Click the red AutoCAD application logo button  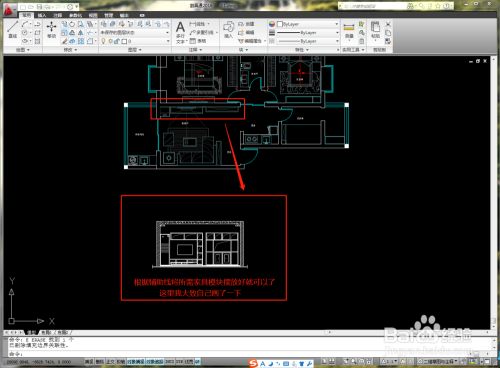pos(9,10)
